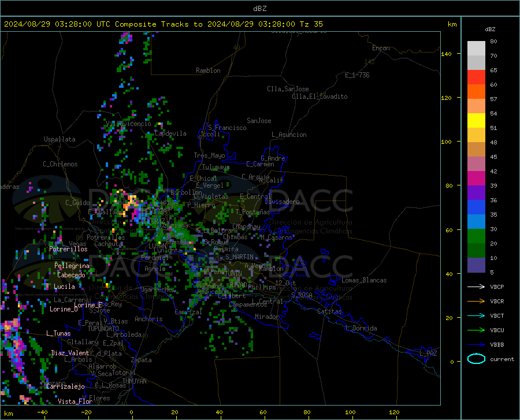Click the 'Tulumaya' map label

(216, 167)
